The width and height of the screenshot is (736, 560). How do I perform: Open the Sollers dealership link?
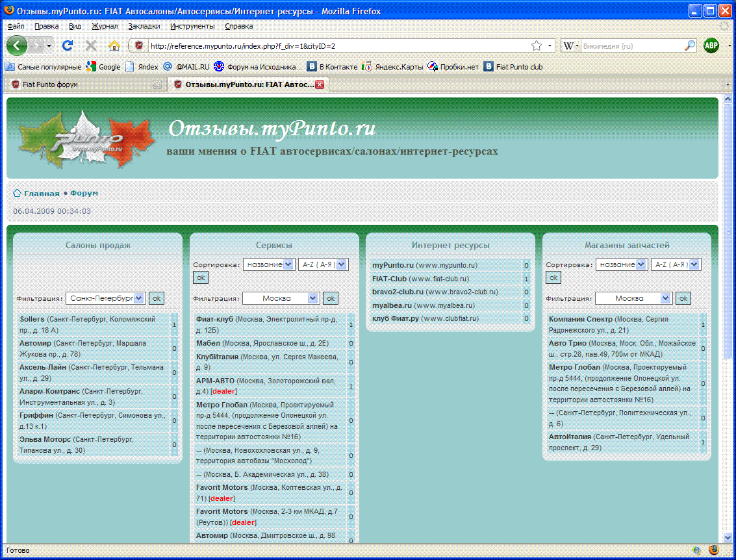32,320
